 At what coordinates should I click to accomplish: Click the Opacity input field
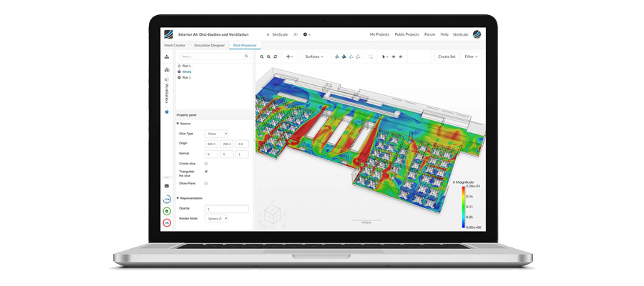click(227, 209)
